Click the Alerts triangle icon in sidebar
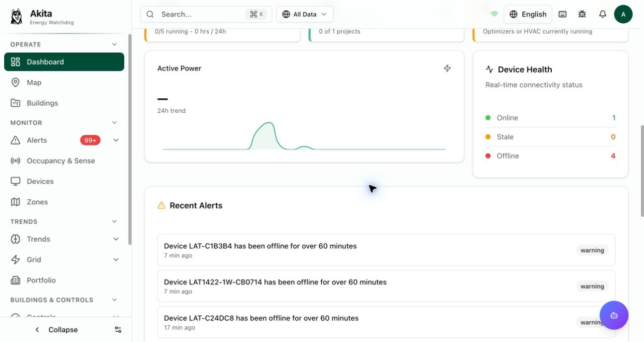The image size is (644, 342). point(16,140)
